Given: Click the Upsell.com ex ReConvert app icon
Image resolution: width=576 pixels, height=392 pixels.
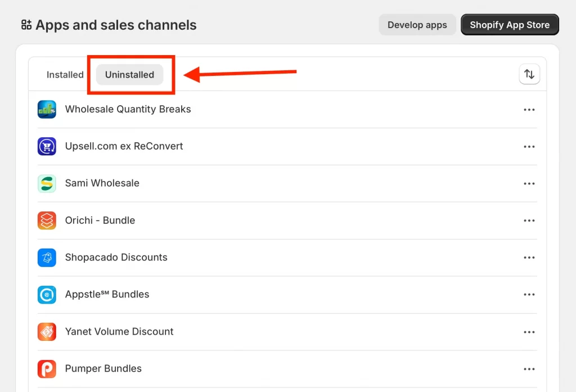Looking at the screenshot, I should pos(47,146).
